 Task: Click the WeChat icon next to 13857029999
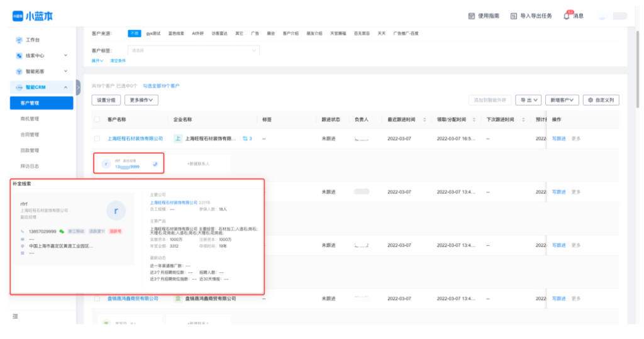point(62,231)
